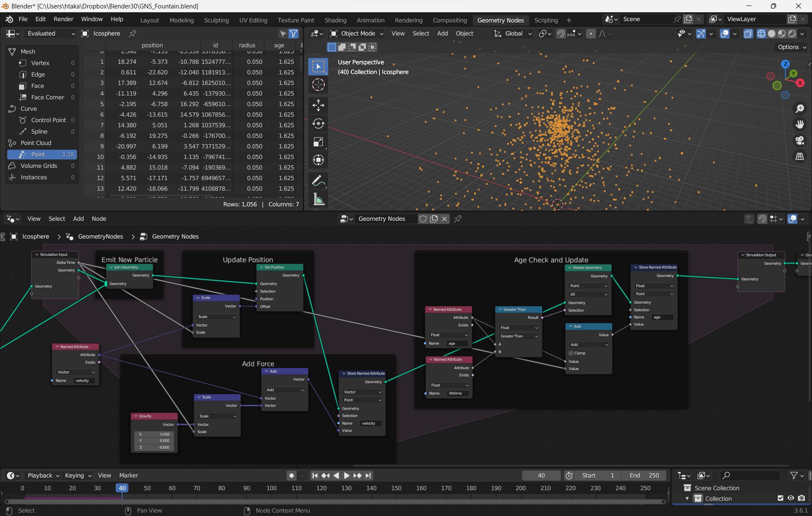Open the Evaluated dropdown in spreadsheet

coord(50,33)
